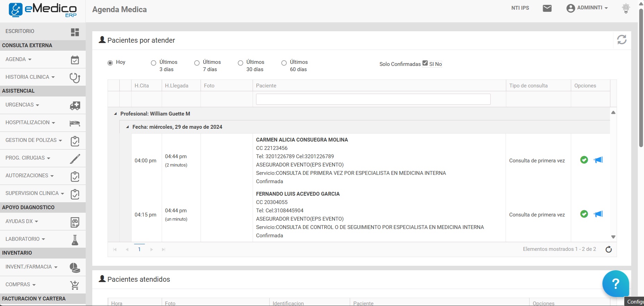The height and width of the screenshot is (306, 644).
Task: Open the AYUDAS DX menu
Action: coord(22,221)
